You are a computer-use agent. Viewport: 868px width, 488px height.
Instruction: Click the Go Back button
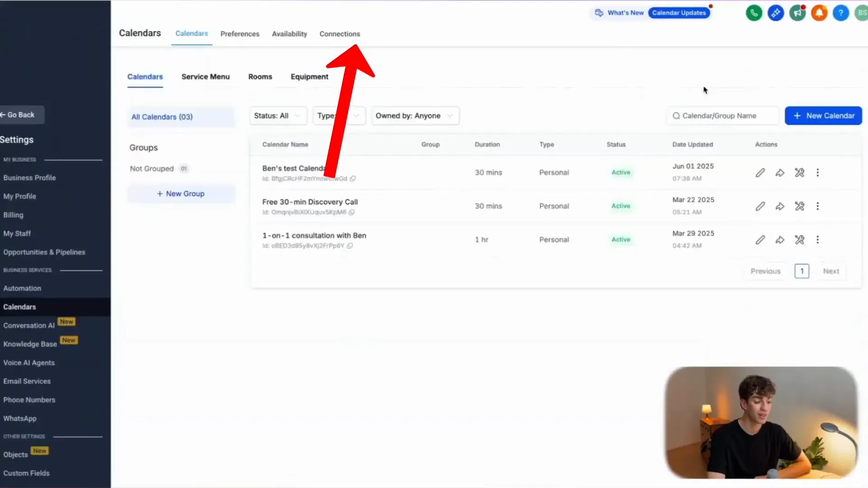[x=21, y=115]
